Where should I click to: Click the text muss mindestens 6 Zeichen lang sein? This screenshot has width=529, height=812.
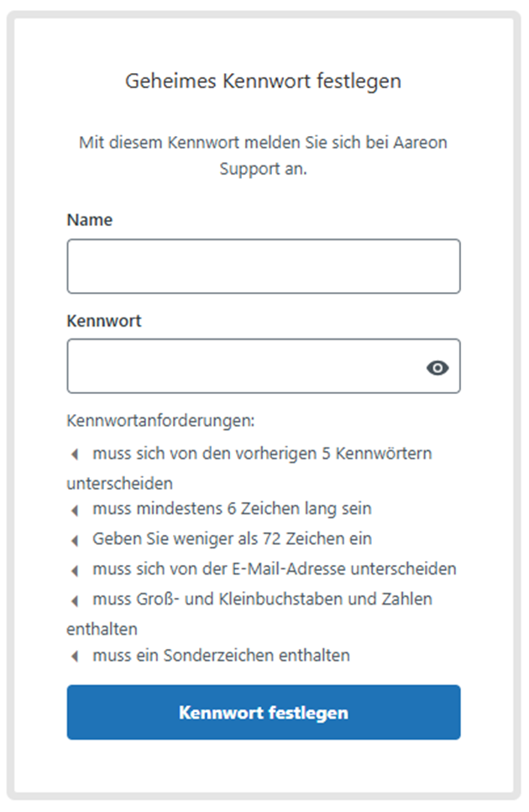click(232, 509)
